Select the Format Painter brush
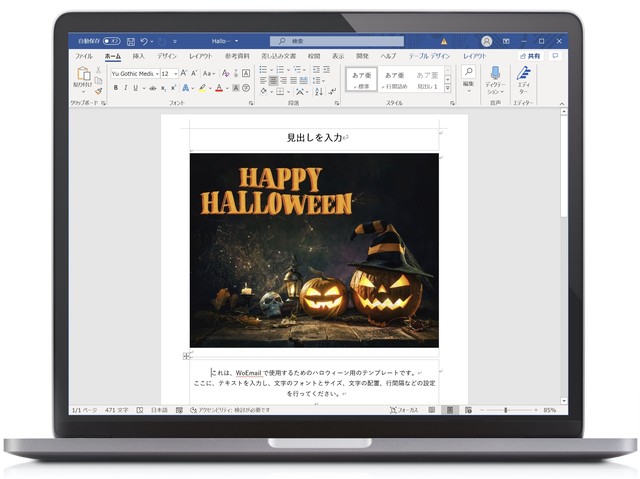Viewport: 640px width, 479px height. [98, 91]
